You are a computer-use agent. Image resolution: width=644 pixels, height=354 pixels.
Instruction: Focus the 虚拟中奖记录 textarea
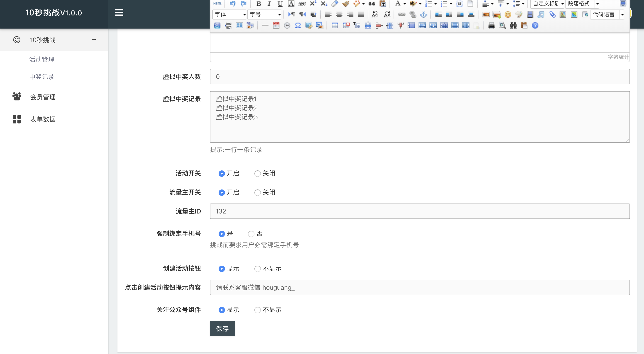(420, 117)
